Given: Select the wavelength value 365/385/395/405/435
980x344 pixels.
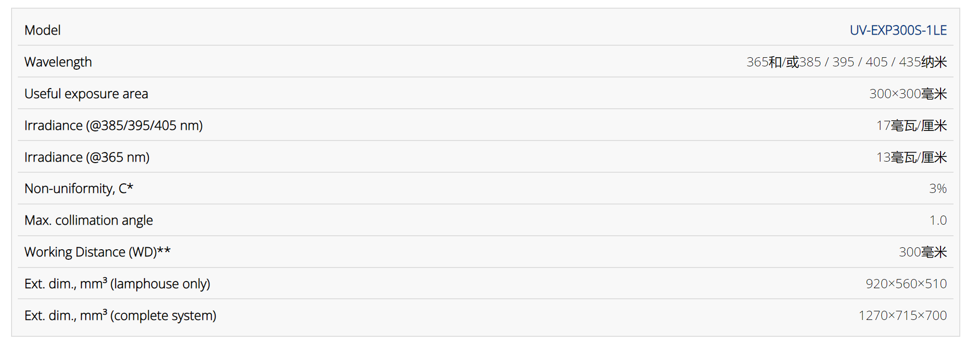Looking at the screenshot, I should click(x=847, y=62).
